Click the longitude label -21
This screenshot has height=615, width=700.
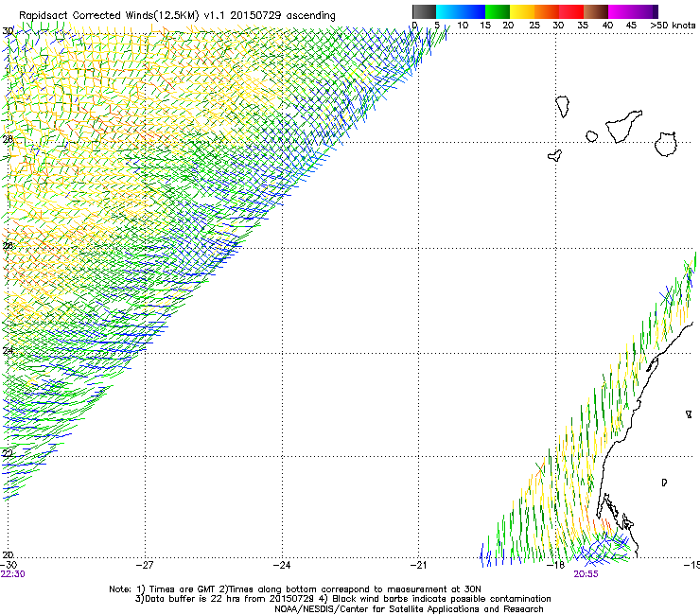(x=419, y=565)
